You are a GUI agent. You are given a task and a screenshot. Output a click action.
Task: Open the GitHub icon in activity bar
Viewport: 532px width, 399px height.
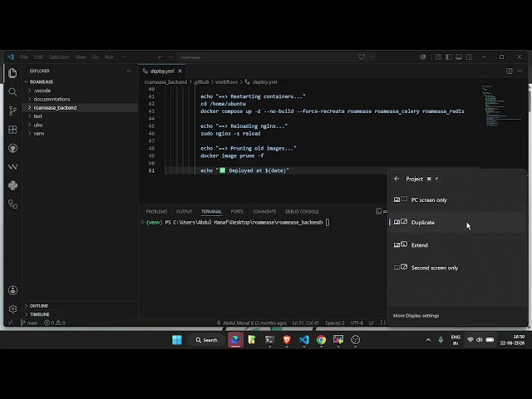click(x=12, y=148)
